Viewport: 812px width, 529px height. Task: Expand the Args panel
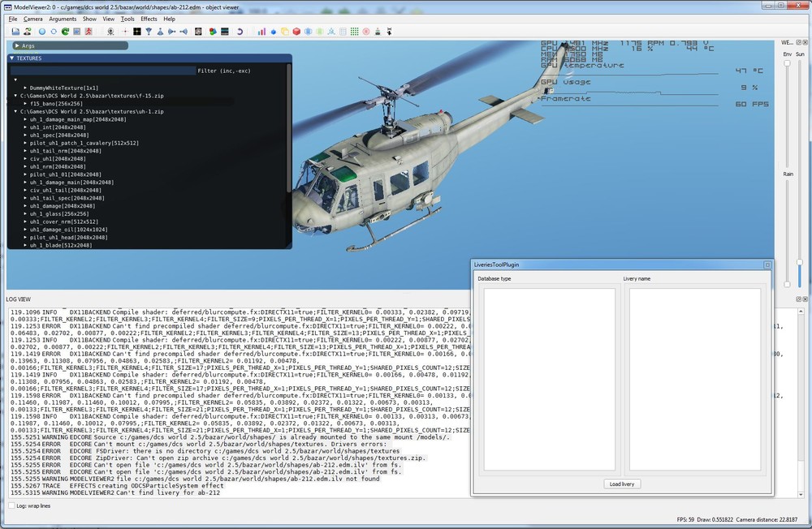tap(17, 46)
